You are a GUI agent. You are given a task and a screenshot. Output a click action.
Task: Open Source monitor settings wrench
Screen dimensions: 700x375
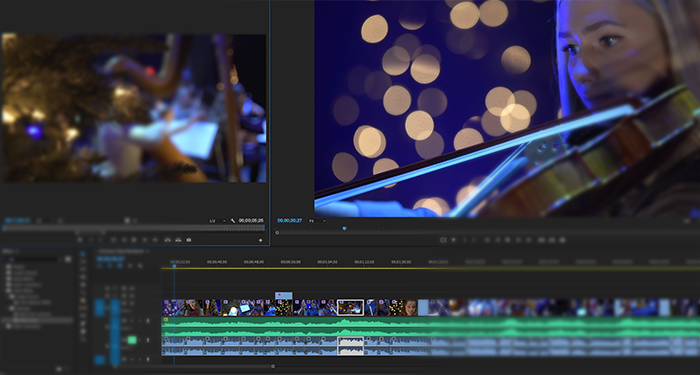point(233,221)
